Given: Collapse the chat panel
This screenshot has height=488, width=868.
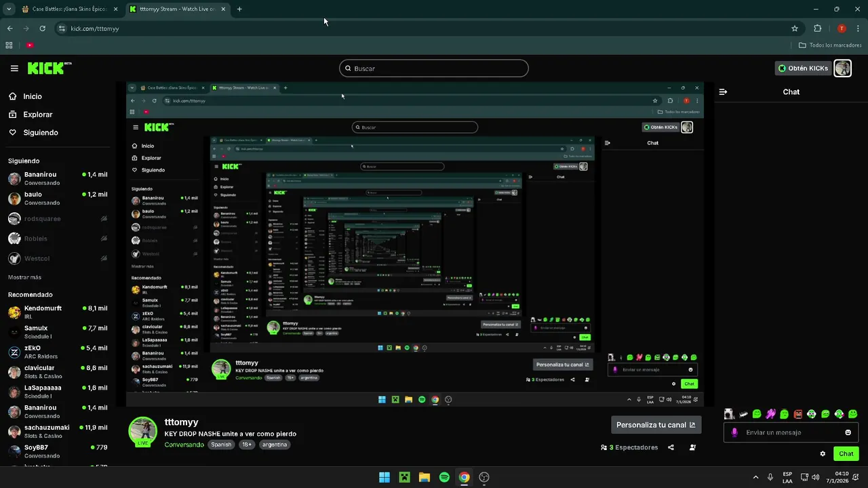Looking at the screenshot, I should 723,92.
